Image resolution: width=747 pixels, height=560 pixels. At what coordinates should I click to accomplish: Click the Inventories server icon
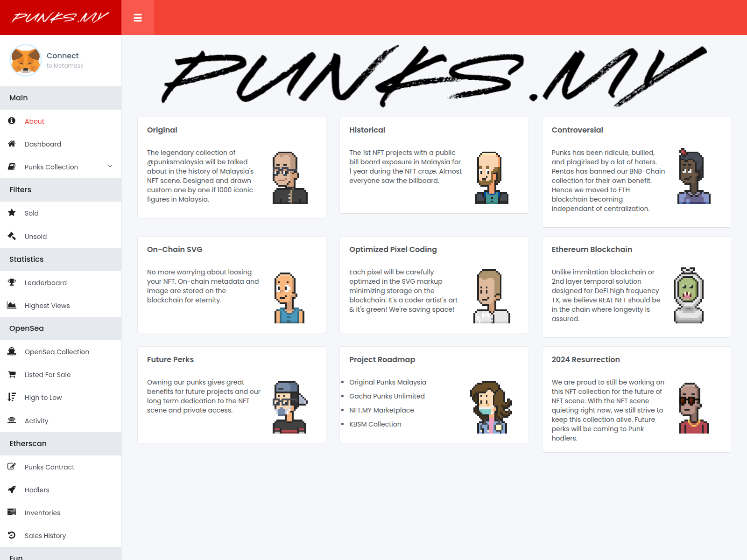point(12,512)
